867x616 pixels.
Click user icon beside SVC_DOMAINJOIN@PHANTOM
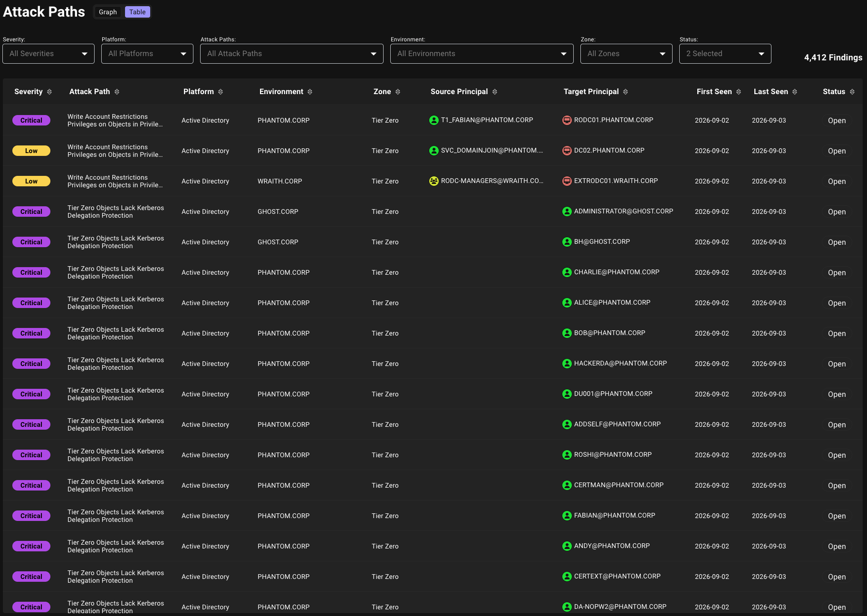[x=434, y=151]
